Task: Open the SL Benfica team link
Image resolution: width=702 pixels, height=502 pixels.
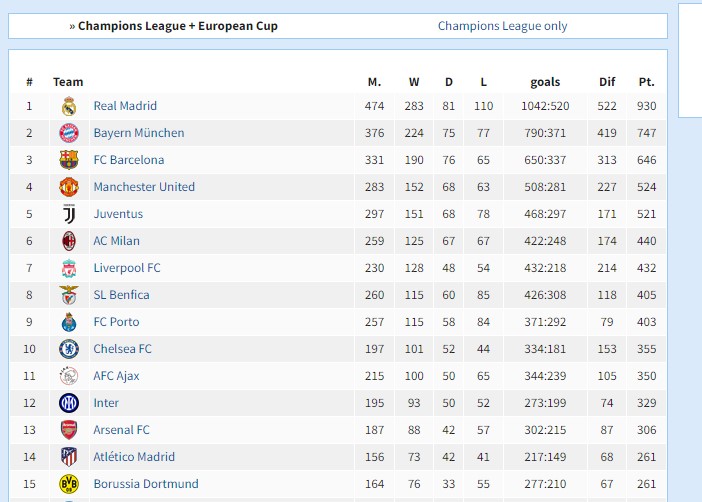Action: point(121,295)
